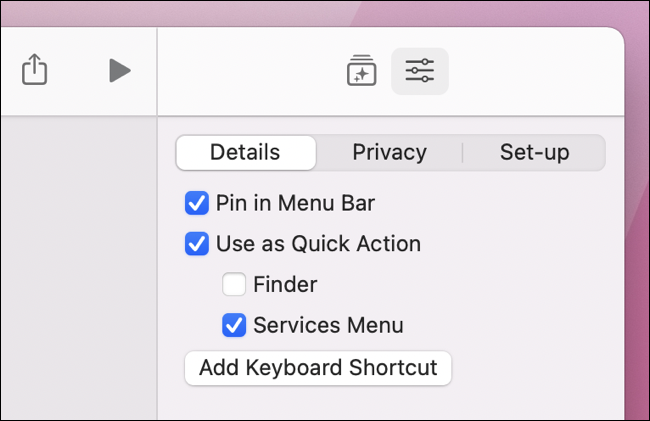Untick the Services Menu checkbox
The image size is (650, 421).
click(234, 325)
